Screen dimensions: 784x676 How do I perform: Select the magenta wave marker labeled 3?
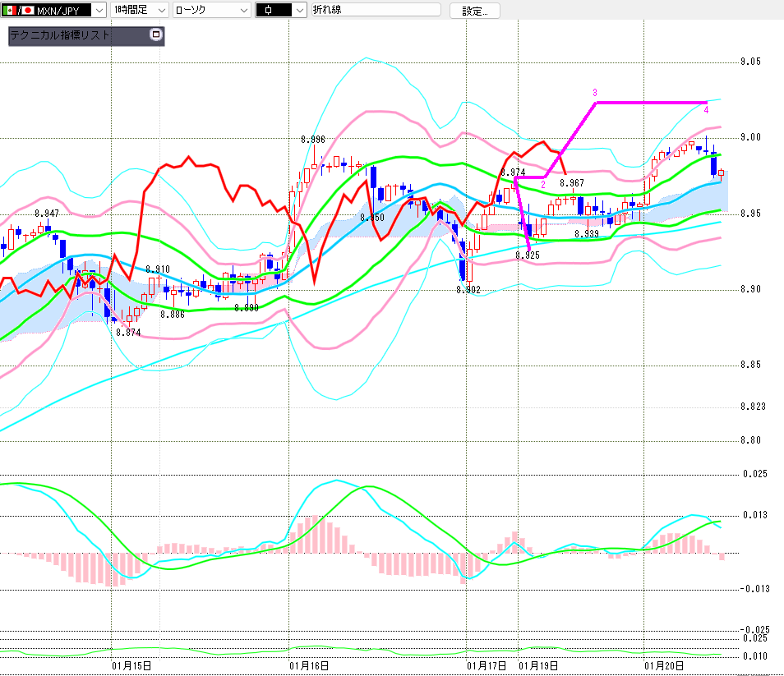[x=594, y=92]
